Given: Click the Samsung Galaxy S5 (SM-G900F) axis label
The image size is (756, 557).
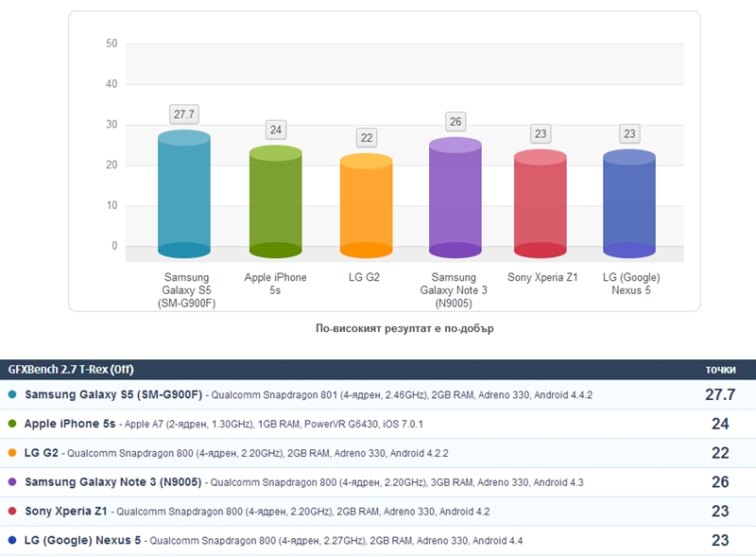Looking at the screenshot, I should 186,290.
